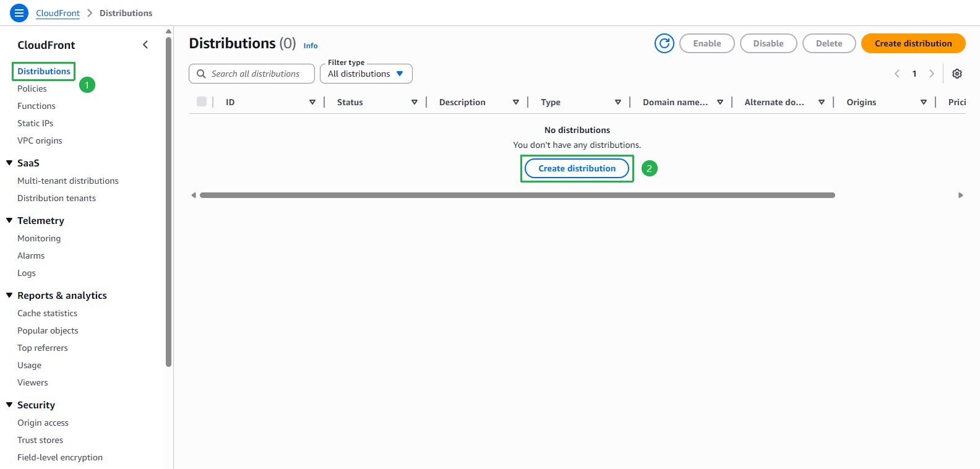Open Multi-tenant distributions page
The height and width of the screenshot is (469, 980).
(68, 181)
